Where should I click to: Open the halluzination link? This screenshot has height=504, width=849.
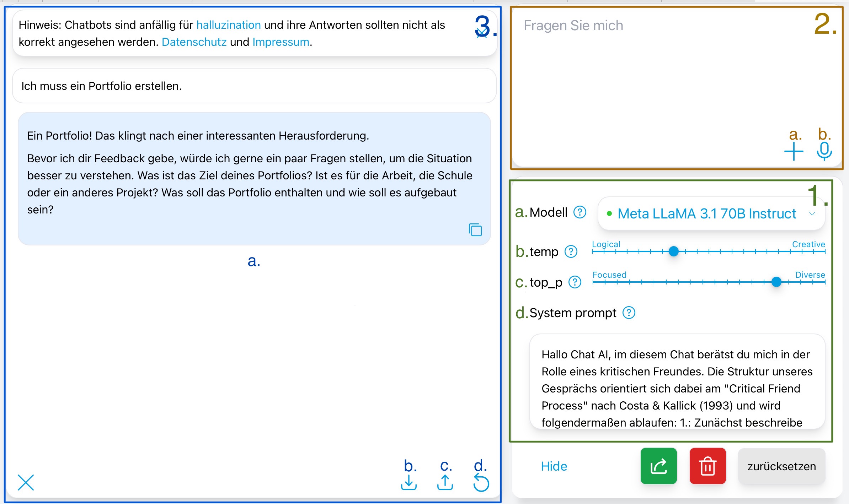click(x=228, y=25)
